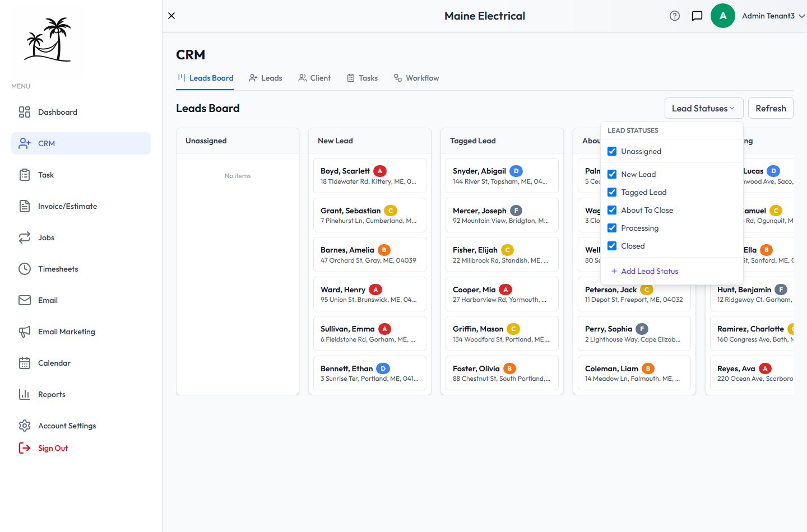Screen dimensions: 807x532
Task: Expand the Admin Tenant3 account menu
Action: 773,16
